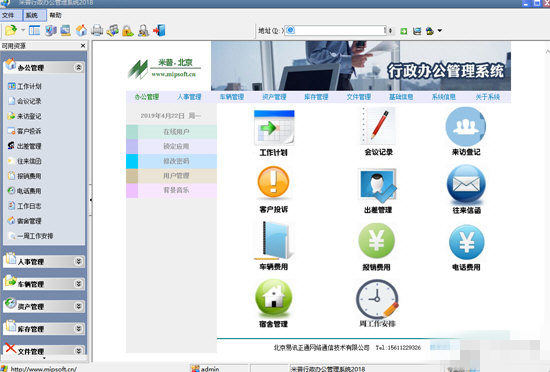The width and height of the screenshot is (550, 372).
Task: Switch to the 车辆管理 navigation tab
Action: [x=232, y=97]
